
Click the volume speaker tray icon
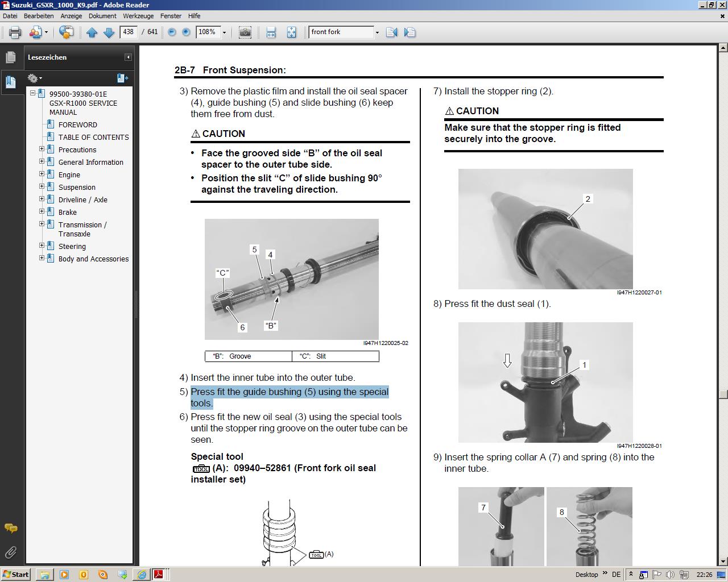pyautogui.click(x=670, y=575)
